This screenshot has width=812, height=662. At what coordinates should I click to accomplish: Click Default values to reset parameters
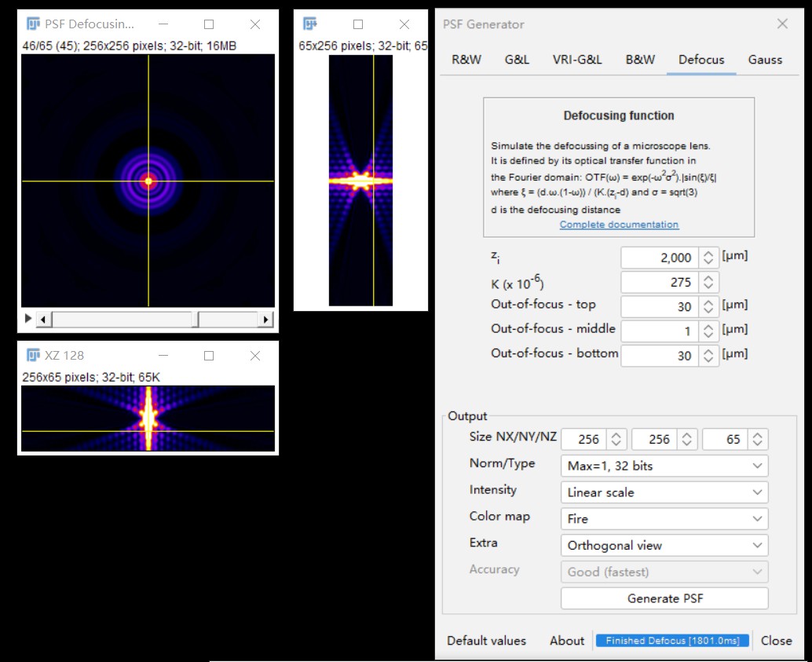485,640
